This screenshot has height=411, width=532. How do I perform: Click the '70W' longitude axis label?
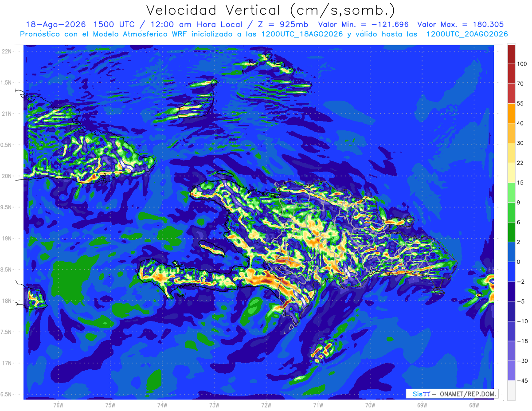pos(370,405)
